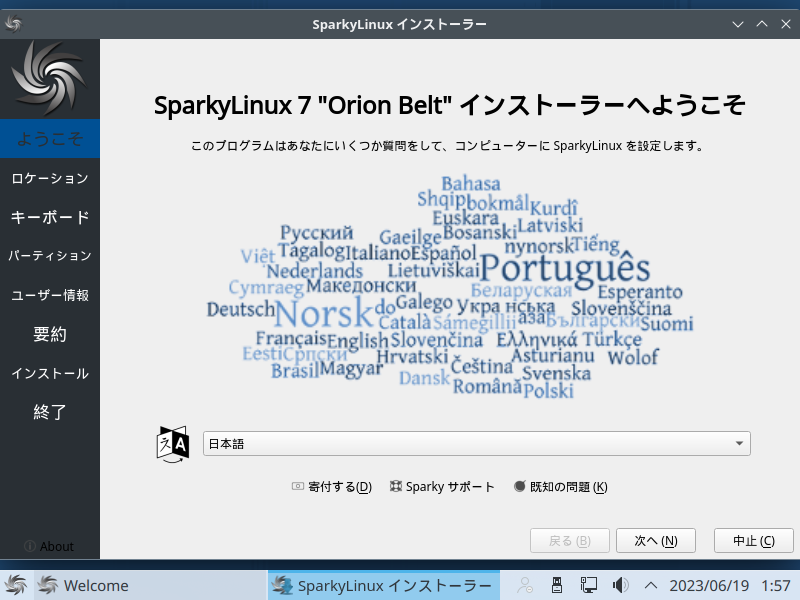The image size is (800, 600).
Task: Expand hidden system tray icons with the chevron
Action: (651, 585)
